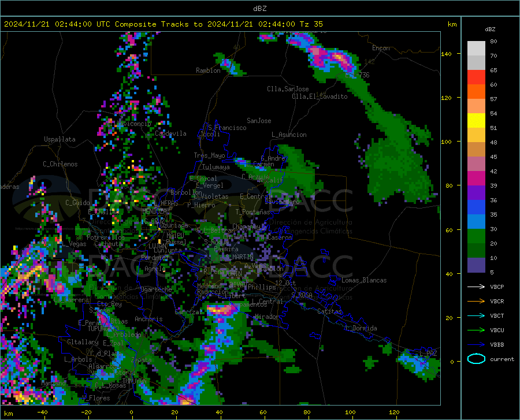Click the 60 mark on the horizontal axis
Screen dimensions: 520x420
click(263, 412)
